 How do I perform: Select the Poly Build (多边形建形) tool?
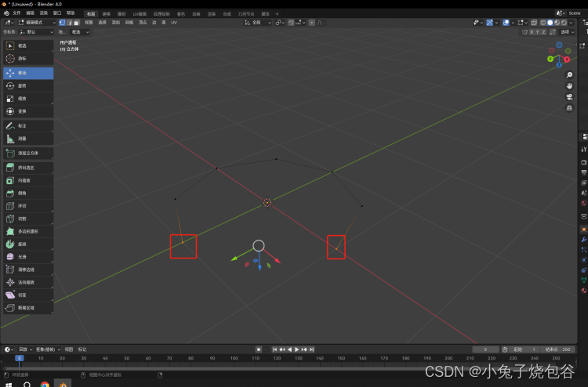(x=28, y=232)
